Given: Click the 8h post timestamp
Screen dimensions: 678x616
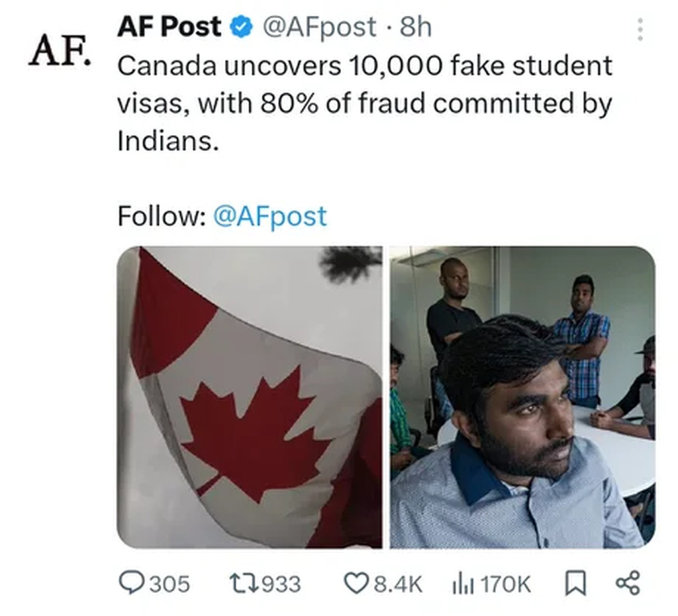Looking at the screenshot, I should coord(416,26).
